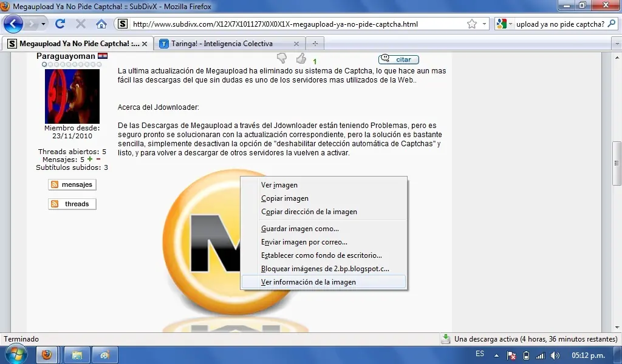Give a thumbs up to the post
This screenshot has height=364, width=622.
point(301,58)
